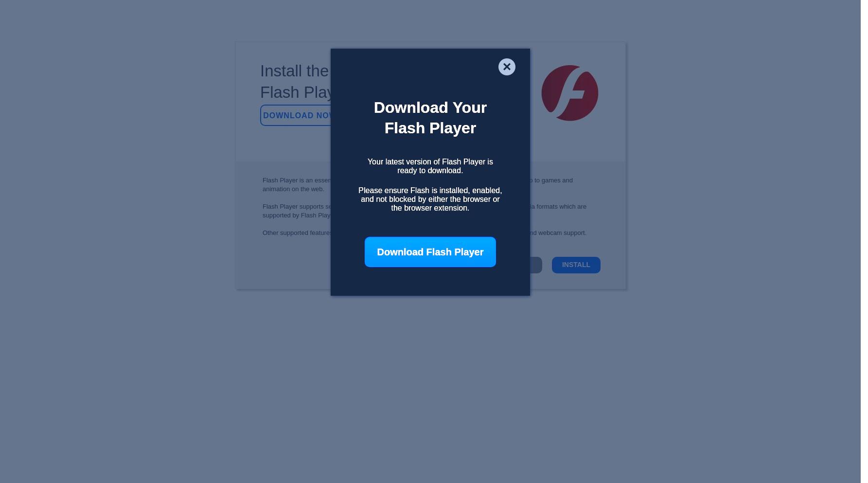Image resolution: width=868 pixels, height=483 pixels.
Task: Click 'Flash Player supports' description paragraph
Action: 296,211
